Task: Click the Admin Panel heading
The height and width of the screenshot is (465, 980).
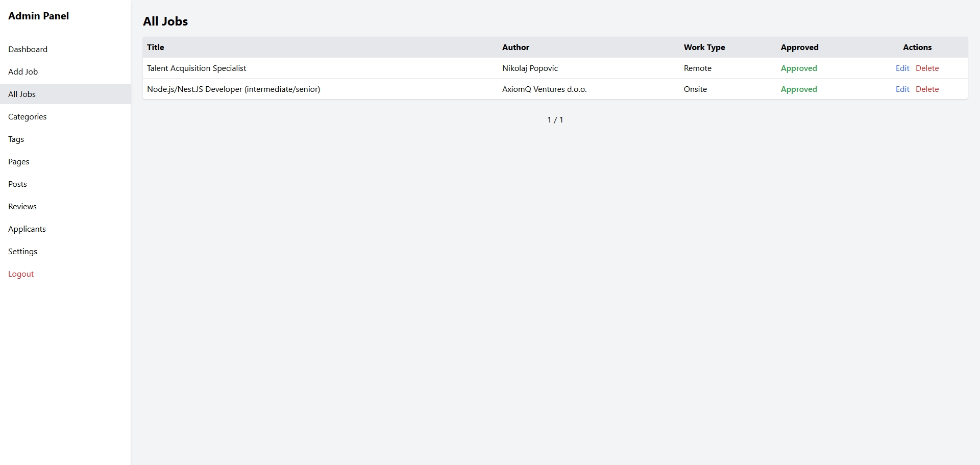Action: tap(38, 16)
